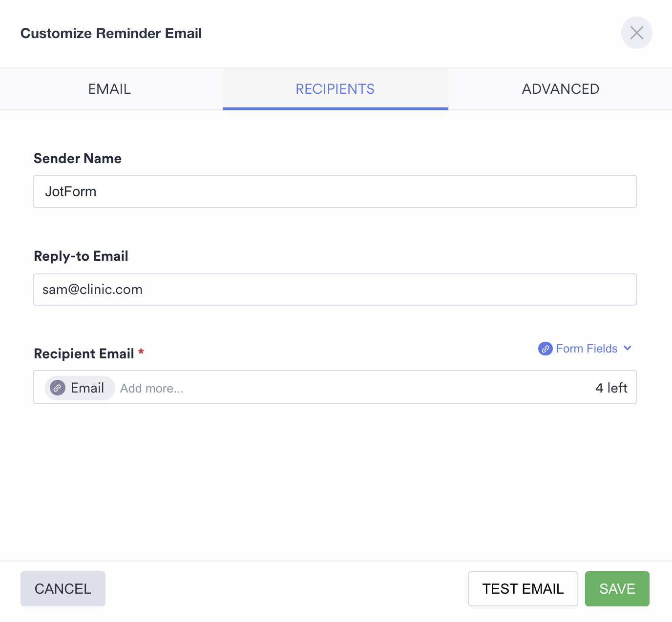
Task: Click the green SAVE button
Action: [617, 589]
